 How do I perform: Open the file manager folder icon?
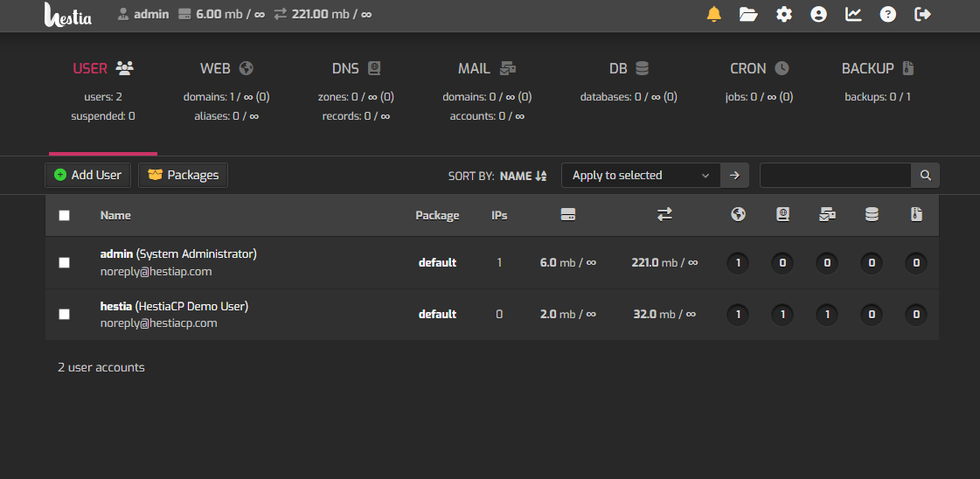pos(748,14)
